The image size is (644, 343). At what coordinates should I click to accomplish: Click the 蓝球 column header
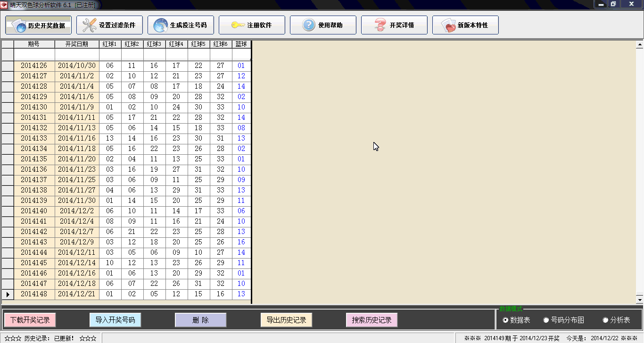(x=241, y=43)
